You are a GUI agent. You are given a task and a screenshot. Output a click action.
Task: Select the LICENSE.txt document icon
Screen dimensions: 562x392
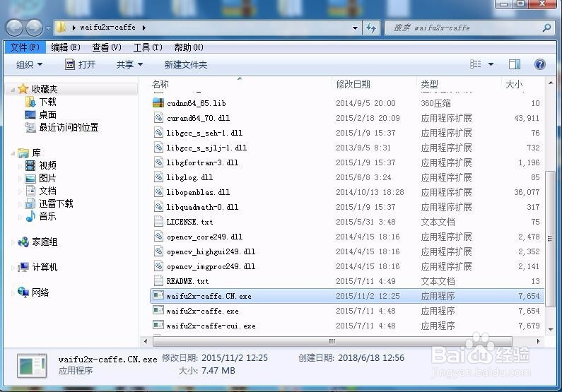click(158, 222)
